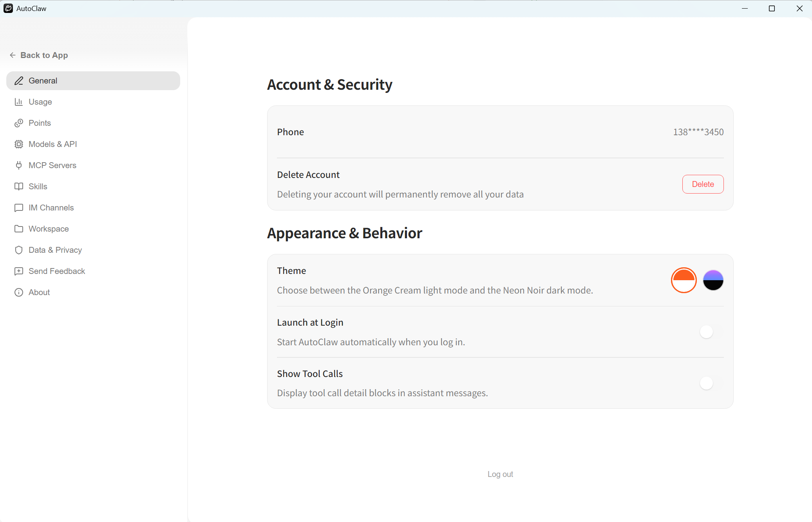Open IM Channels chat icon
The width and height of the screenshot is (812, 522).
(x=19, y=207)
